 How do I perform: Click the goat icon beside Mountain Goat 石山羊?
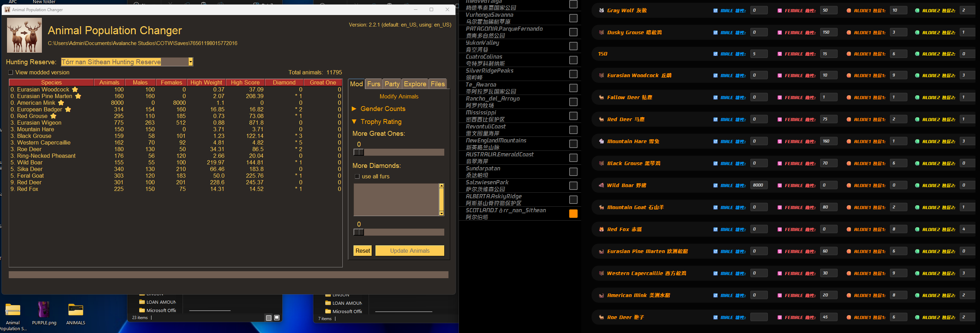(601, 207)
